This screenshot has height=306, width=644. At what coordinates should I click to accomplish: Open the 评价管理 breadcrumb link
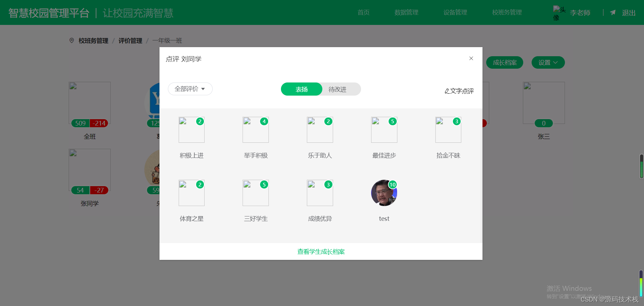tap(130, 40)
